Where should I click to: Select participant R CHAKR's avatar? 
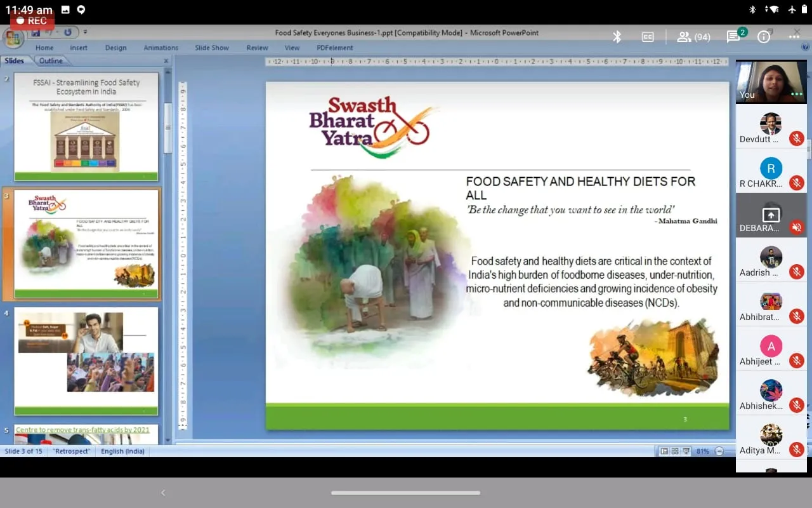click(771, 168)
